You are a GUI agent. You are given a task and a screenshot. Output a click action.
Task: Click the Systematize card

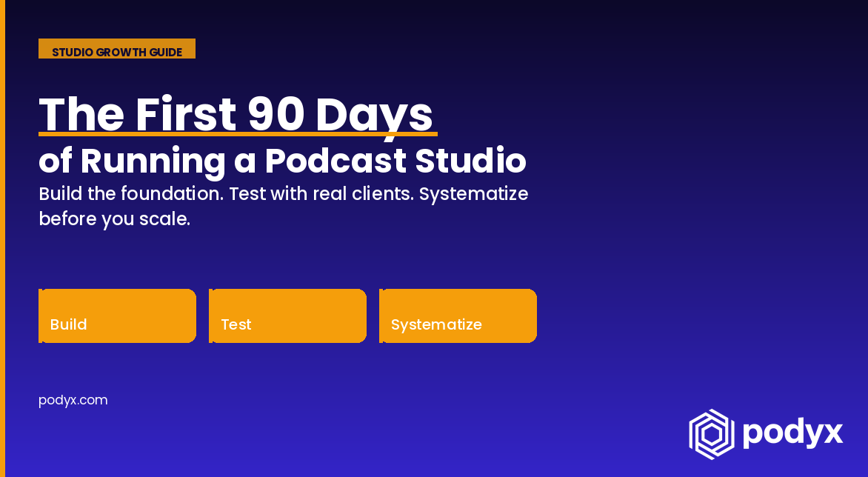pos(458,316)
